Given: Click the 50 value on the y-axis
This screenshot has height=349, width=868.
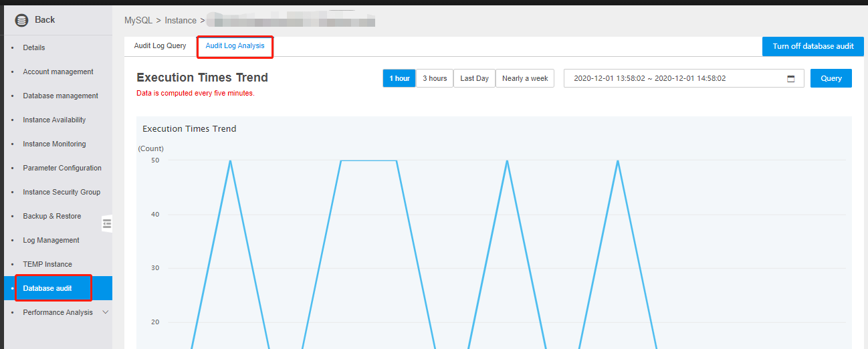Looking at the screenshot, I should 155,160.
